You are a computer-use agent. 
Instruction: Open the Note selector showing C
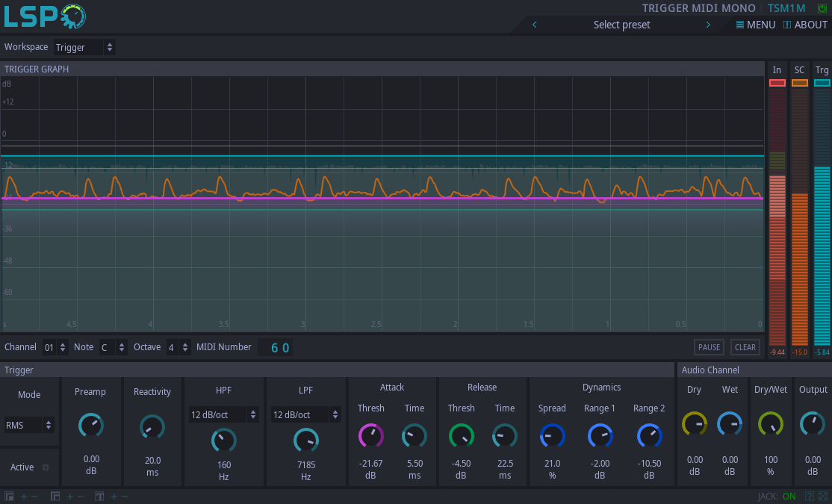click(107, 346)
